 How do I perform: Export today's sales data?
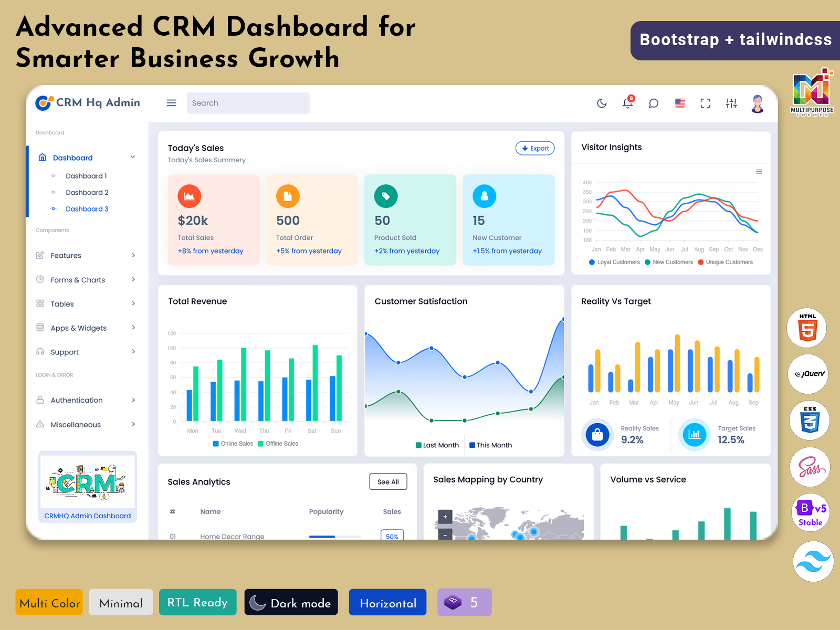535,148
